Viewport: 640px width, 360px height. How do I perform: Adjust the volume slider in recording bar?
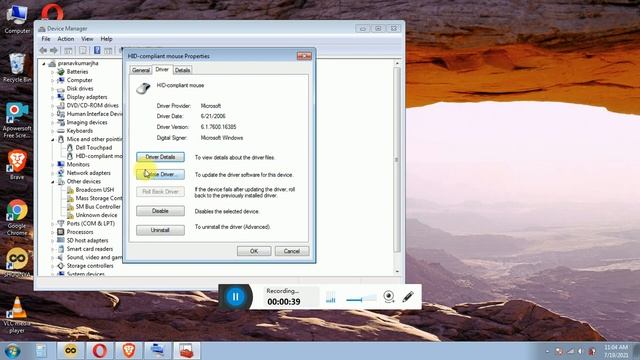pos(362,299)
